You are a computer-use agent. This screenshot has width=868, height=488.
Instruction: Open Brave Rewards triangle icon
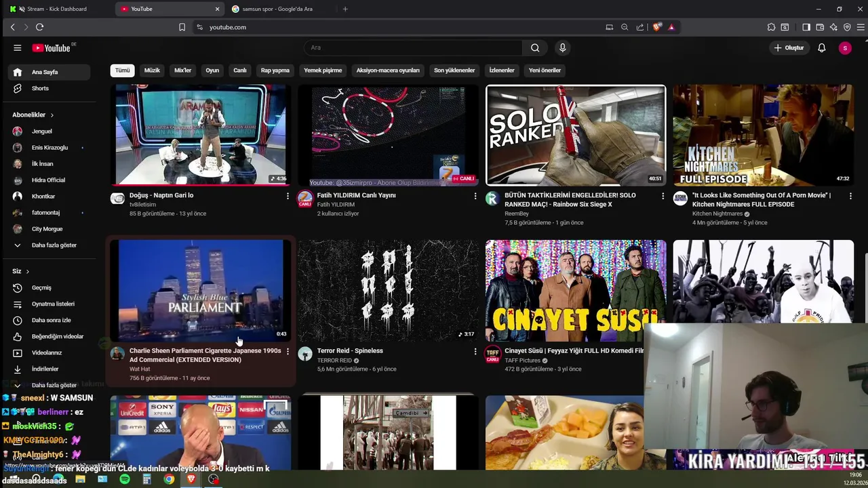tap(671, 27)
